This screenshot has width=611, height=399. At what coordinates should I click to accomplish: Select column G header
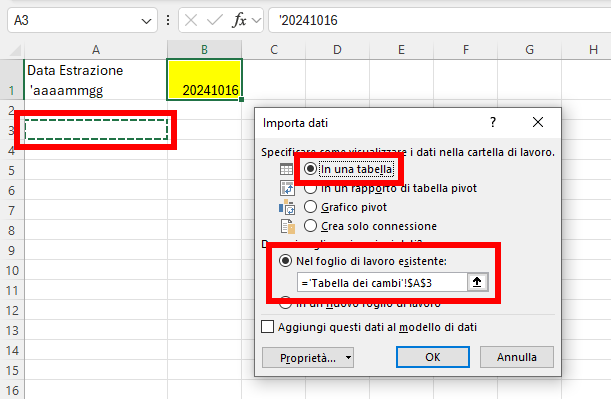coord(530,50)
